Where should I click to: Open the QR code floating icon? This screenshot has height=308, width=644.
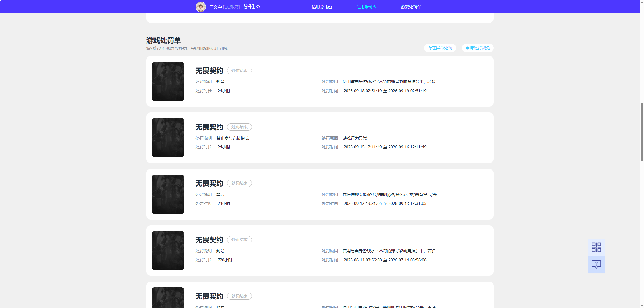point(596,247)
